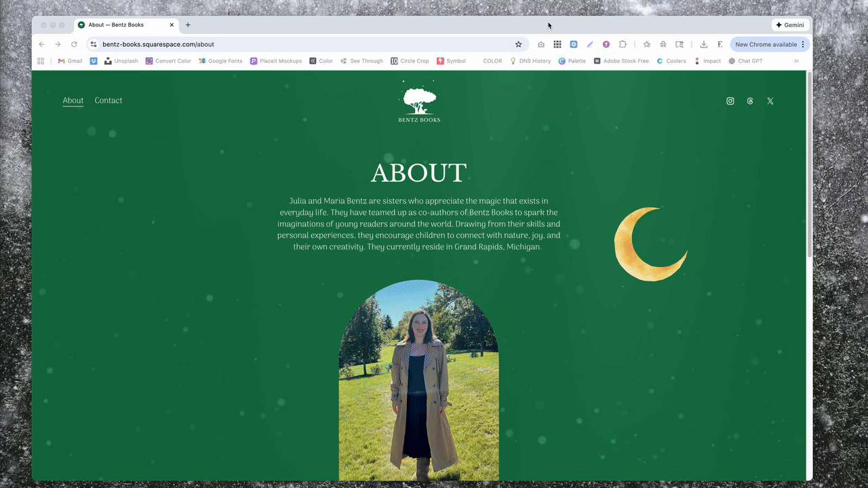Open the Circle Crop bookmark

(410, 61)
